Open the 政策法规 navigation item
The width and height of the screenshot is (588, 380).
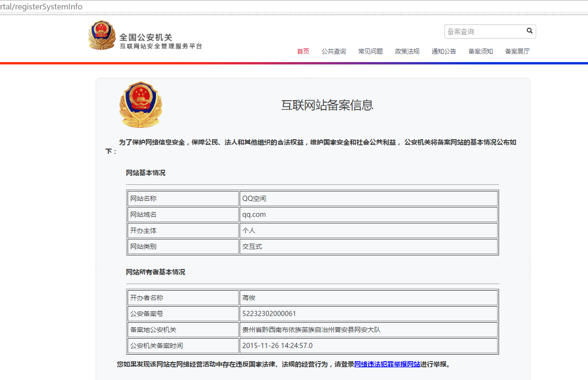click(407, 51)
